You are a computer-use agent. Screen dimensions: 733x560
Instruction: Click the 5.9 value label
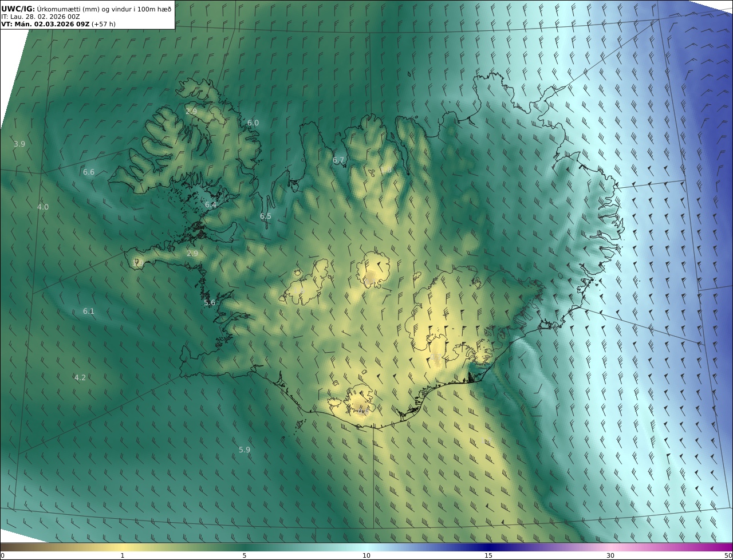tap(245, 450)
